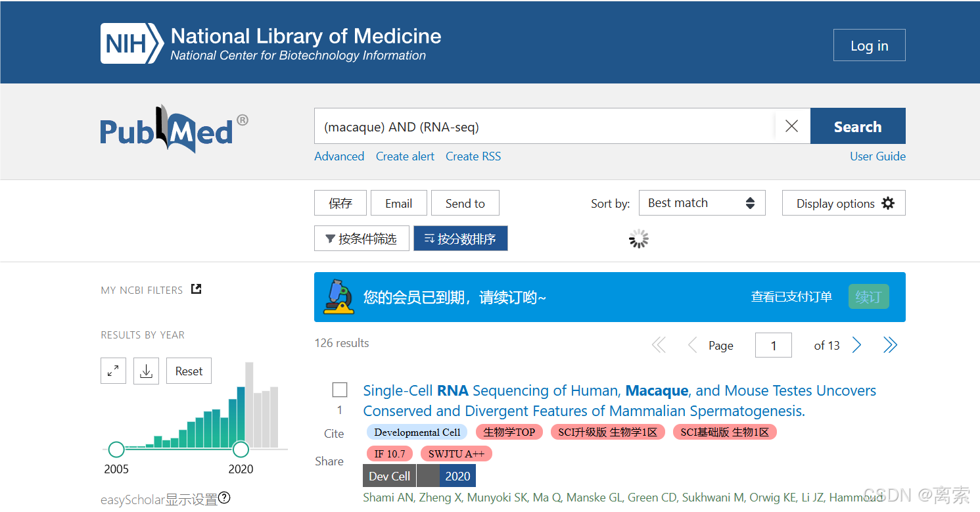Toggle the 按条件筛选 filter option
Image resolution: width=980 pixels, height=512 pixels.
(x=362, y=238)
